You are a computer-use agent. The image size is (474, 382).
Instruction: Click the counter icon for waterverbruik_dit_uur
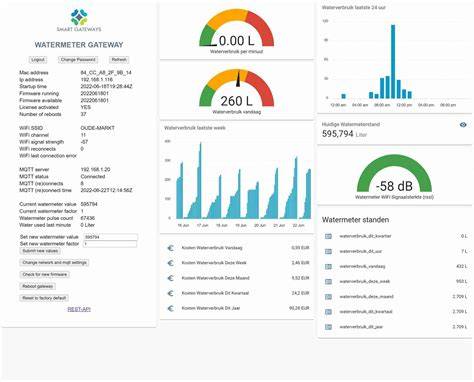click(328, 251)
